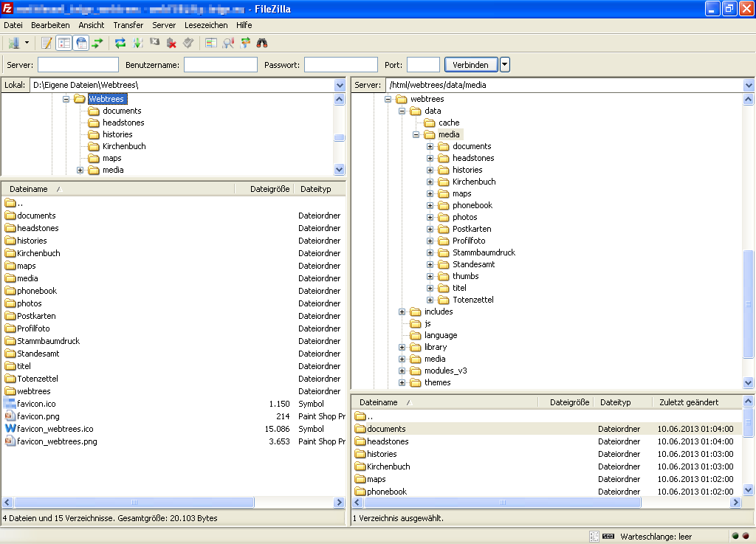Open the directory listing filters icon

click(211, 43)
